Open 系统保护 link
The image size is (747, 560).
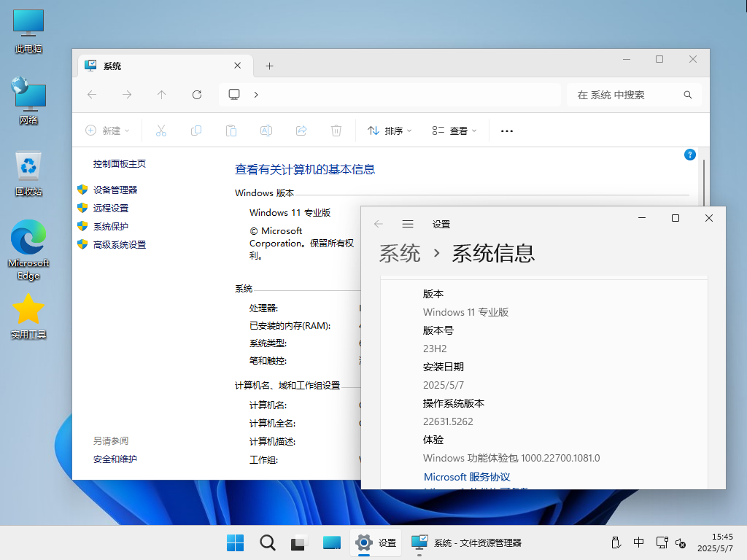click(x=111, y=226)
